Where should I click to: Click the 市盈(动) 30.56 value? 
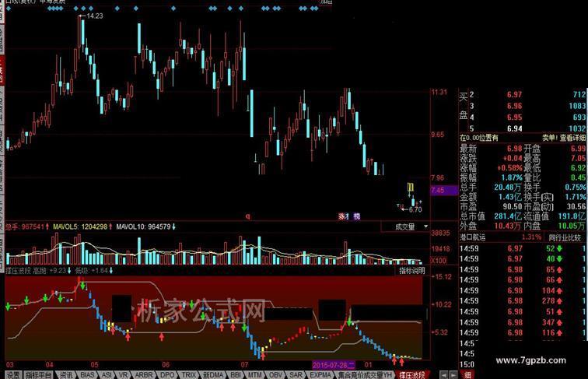click(576, 206)
